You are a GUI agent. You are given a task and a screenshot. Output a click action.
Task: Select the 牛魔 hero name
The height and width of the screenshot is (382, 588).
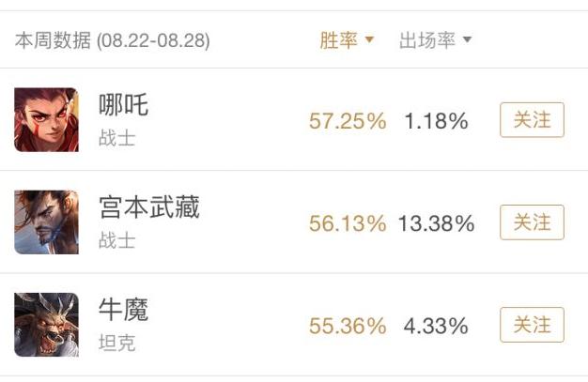pos(123,310)
